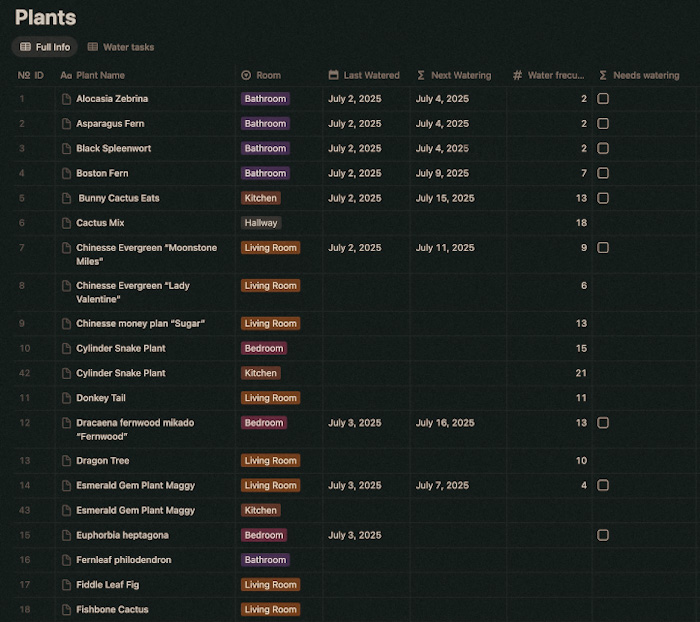Click the Living Room tag on Donkey Tail row

tap(271, 398)
